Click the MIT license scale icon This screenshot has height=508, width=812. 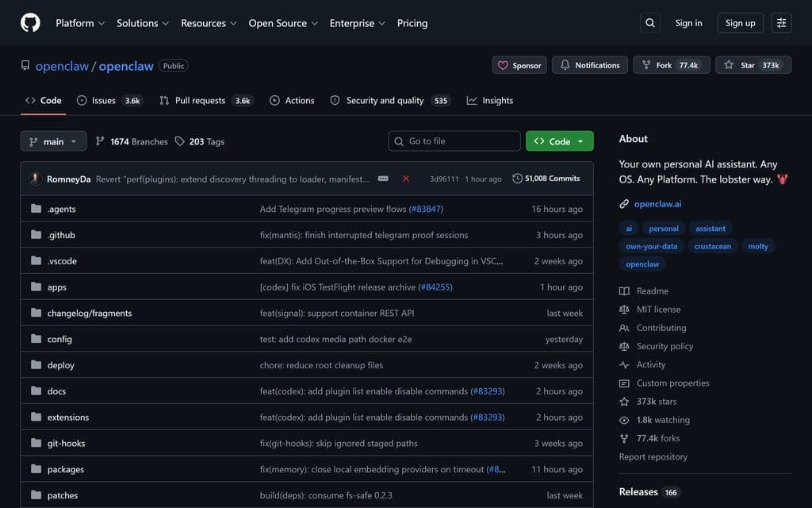tap(624, 310)
